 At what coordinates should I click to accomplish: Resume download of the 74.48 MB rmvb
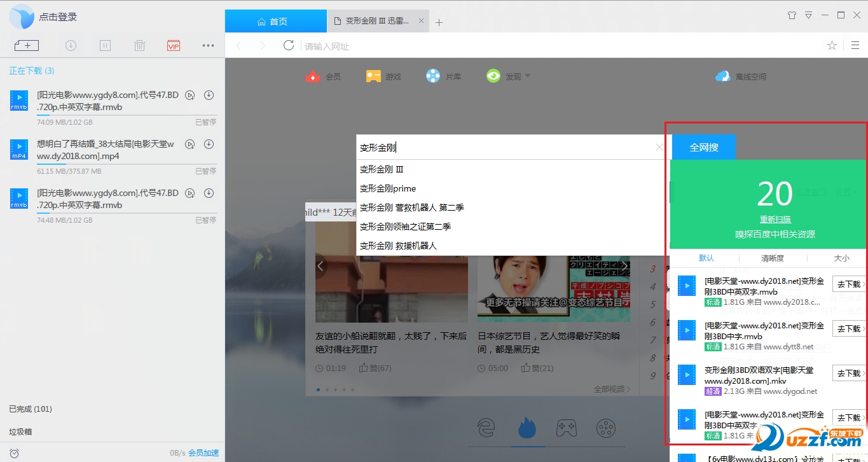(x=209, y=193)
